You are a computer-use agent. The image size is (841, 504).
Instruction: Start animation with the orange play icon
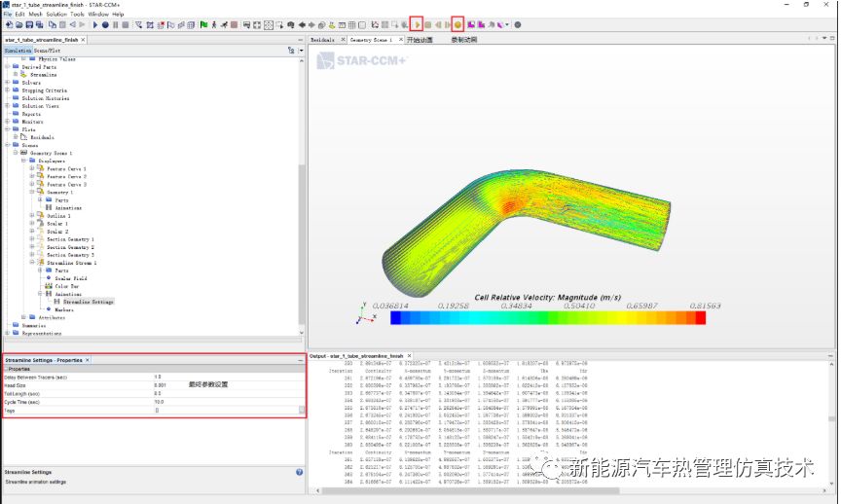[x=418, y=24]
